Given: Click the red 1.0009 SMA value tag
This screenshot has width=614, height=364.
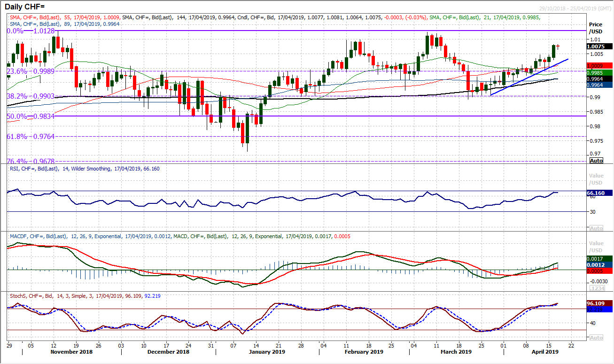Looking at the screenshot, I should coord(598,66).
